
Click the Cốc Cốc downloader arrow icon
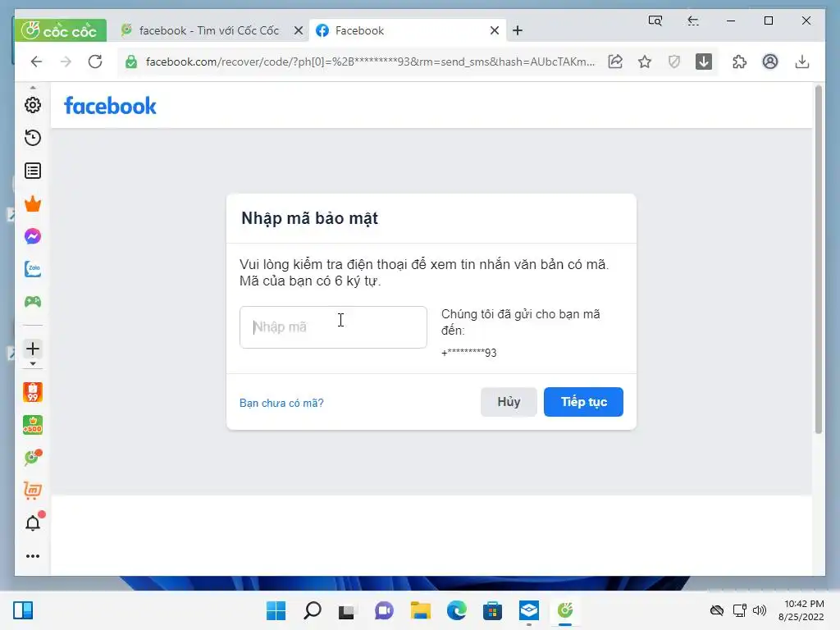tap(703, 62)
